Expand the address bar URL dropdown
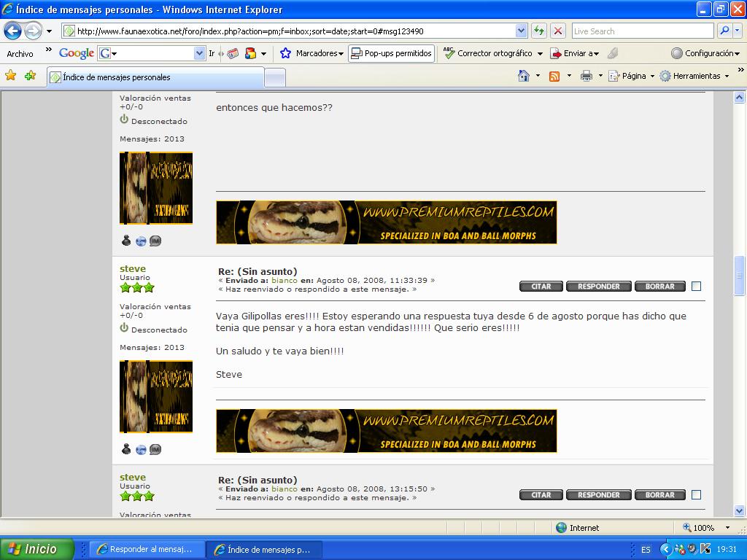747x560 pixels. (x=521, y=31)
